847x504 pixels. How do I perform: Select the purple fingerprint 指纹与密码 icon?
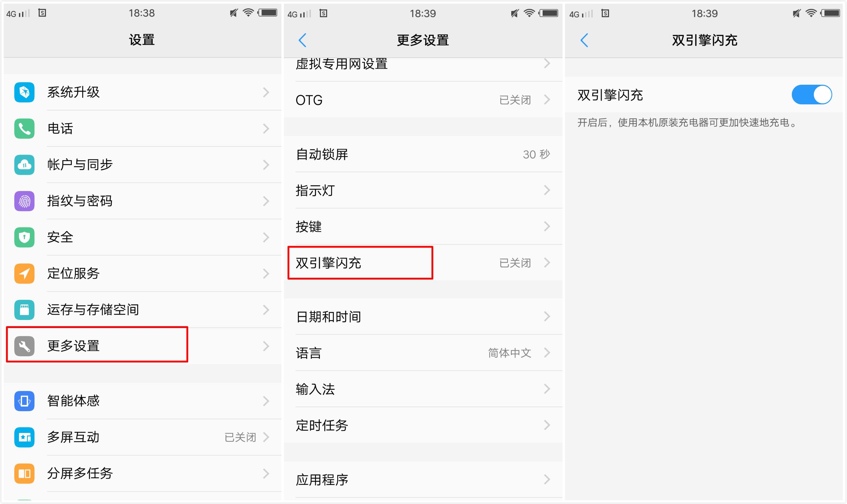point(24,201)
